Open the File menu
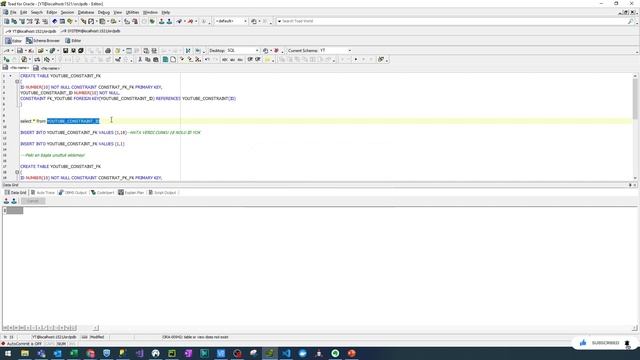This screenshot has width=640, height=360. click(x=13, y=12)
